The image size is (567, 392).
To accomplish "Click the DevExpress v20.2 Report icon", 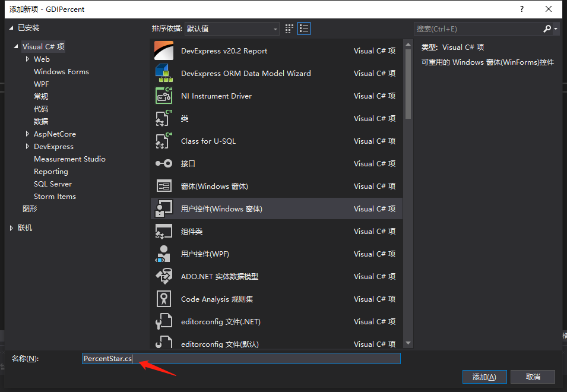I will (x=164, y=50).
